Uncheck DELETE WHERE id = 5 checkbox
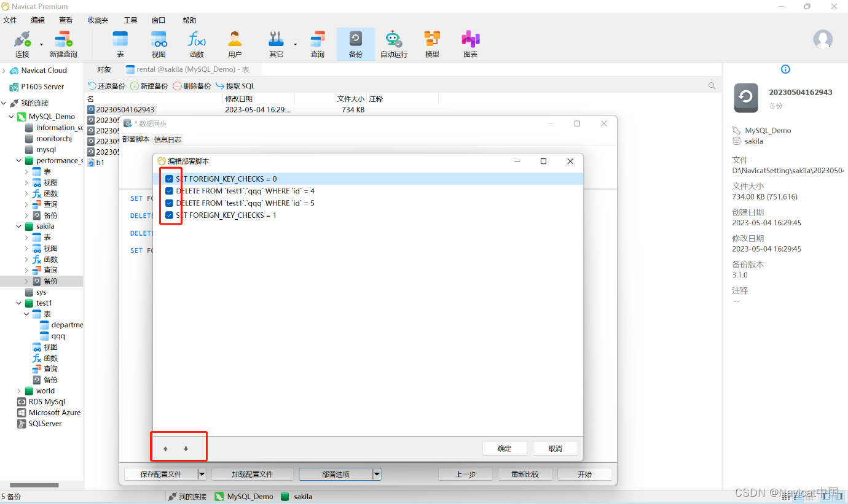 point(169,203)
